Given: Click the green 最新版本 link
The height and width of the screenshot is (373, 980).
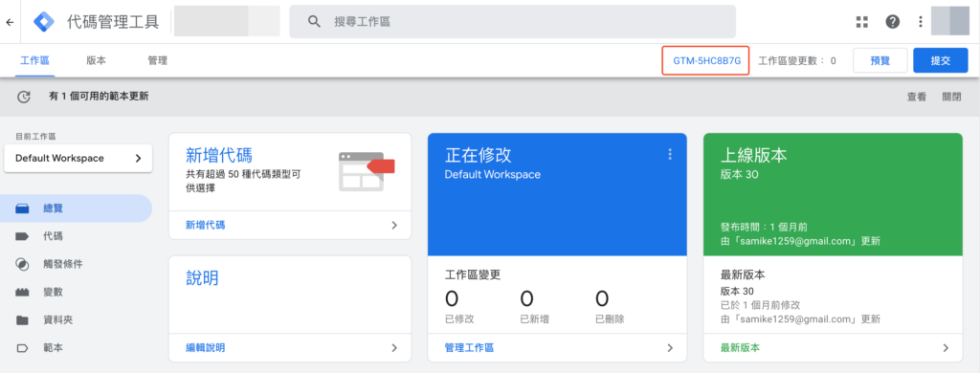Looking at the screenshot, I should pyautogui.click(x=741, y=348).
